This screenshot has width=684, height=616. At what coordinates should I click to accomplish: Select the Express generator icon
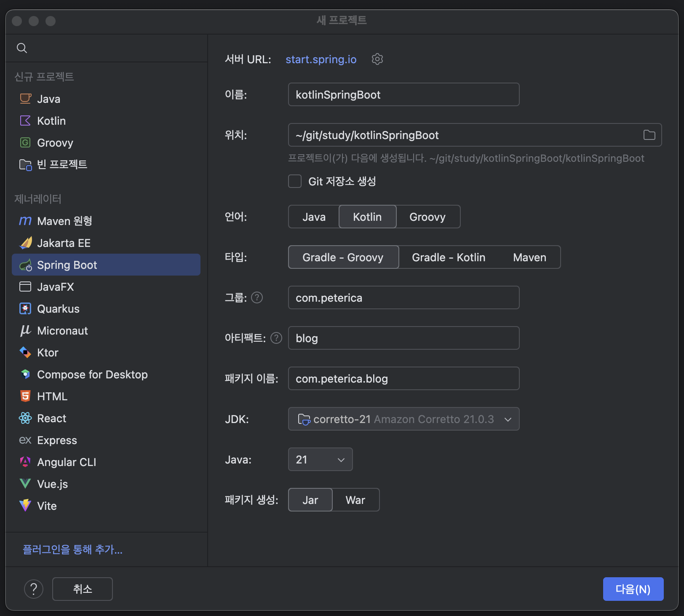[x=25, y=440]
